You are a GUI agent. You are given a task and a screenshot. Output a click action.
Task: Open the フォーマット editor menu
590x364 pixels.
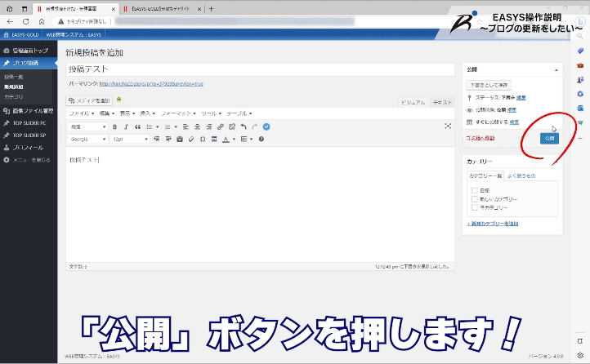click(x=178, y=113)
